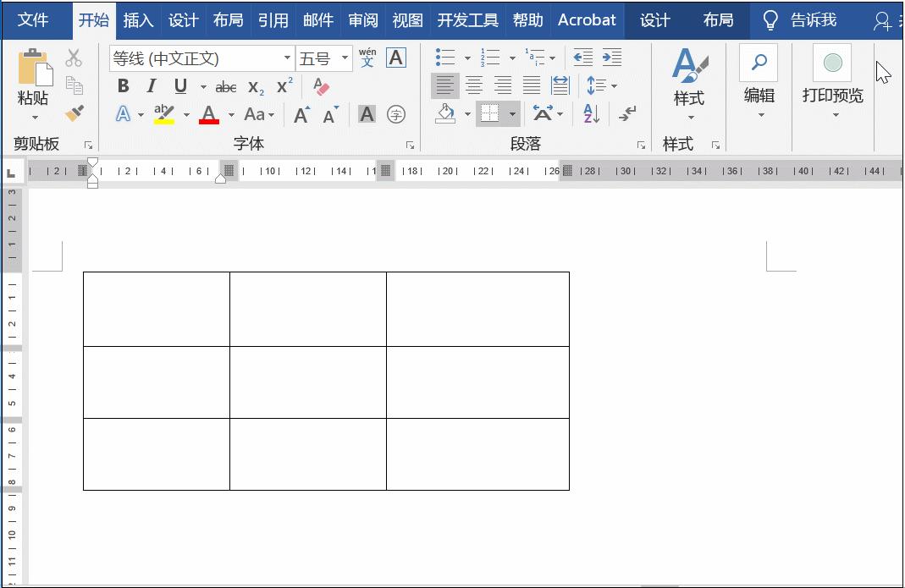This screenshot has width=905, height=588.
Task: Open the Find/Search icon in 编辑 group
Action: pyautogui.click(x=759, y=62)
